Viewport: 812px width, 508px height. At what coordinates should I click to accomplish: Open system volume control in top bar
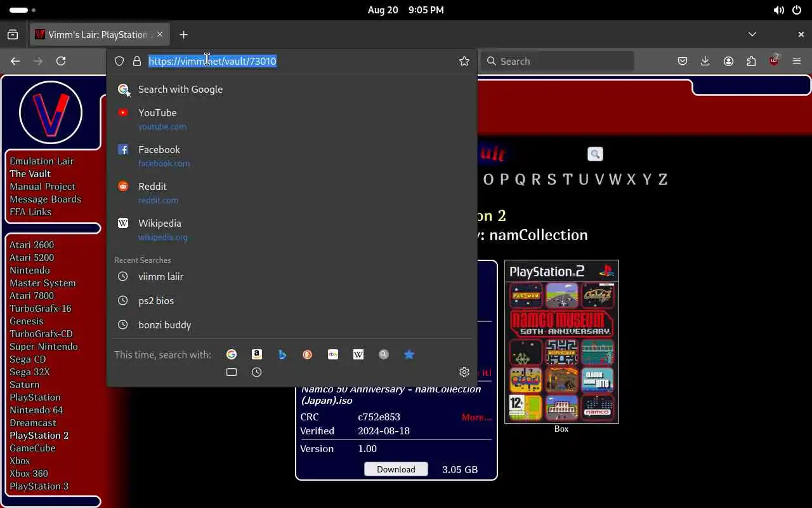778,10
